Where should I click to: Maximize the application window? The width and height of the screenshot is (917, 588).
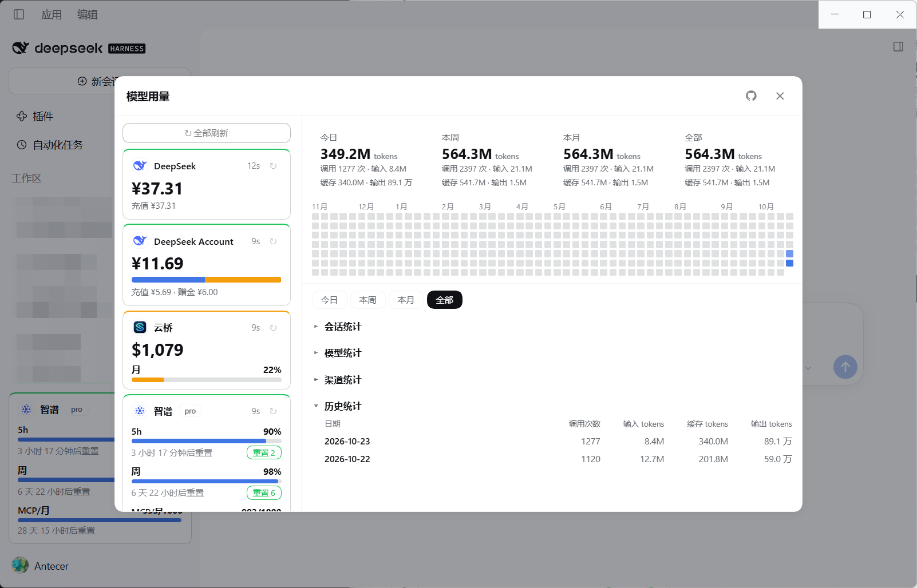click(x=867, y=14)
